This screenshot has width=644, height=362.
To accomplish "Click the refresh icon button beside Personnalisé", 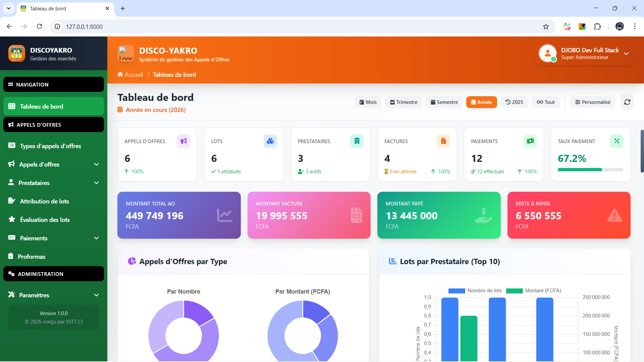I will click(627, 102).
